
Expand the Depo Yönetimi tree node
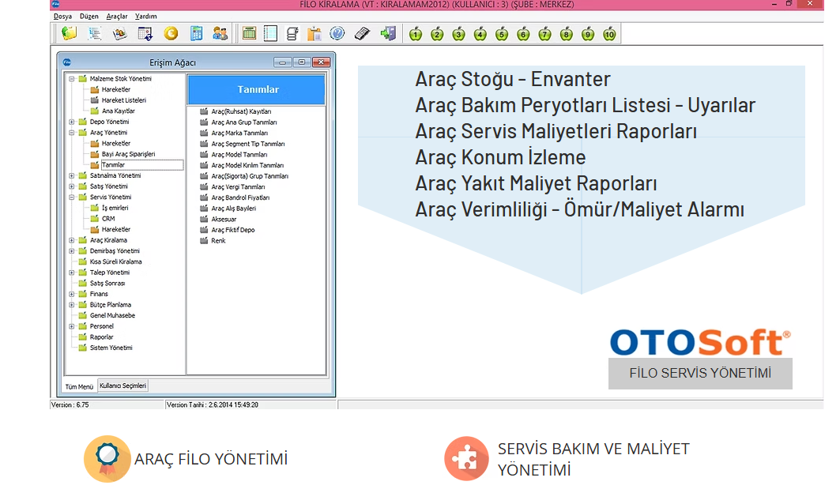pyautogui.click(x=72, y=122)
